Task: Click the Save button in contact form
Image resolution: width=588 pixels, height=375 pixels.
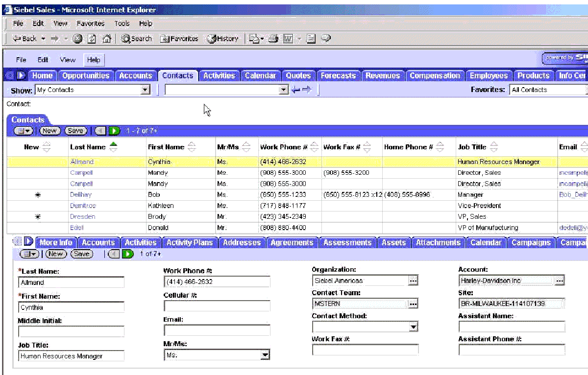Action: pyautogui.click(x=82, y=254)
